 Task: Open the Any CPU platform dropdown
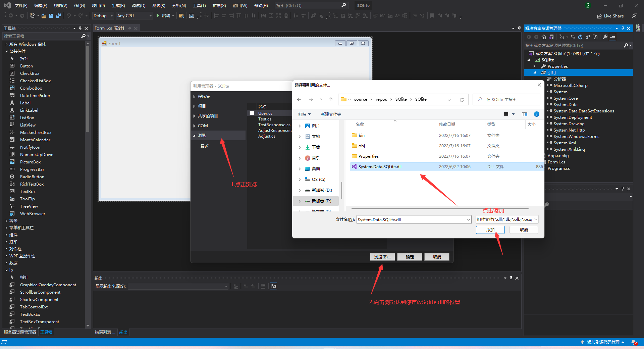pos(150,15)
